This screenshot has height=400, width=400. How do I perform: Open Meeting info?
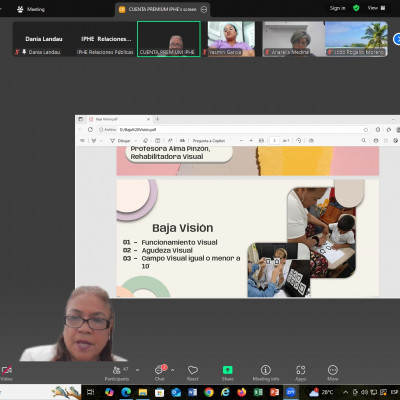266,373
